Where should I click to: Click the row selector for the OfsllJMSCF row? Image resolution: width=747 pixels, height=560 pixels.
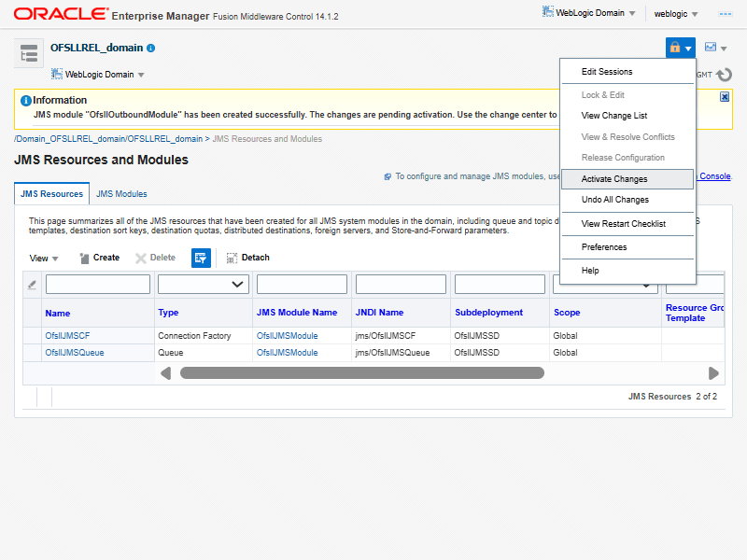coord(33,336)
